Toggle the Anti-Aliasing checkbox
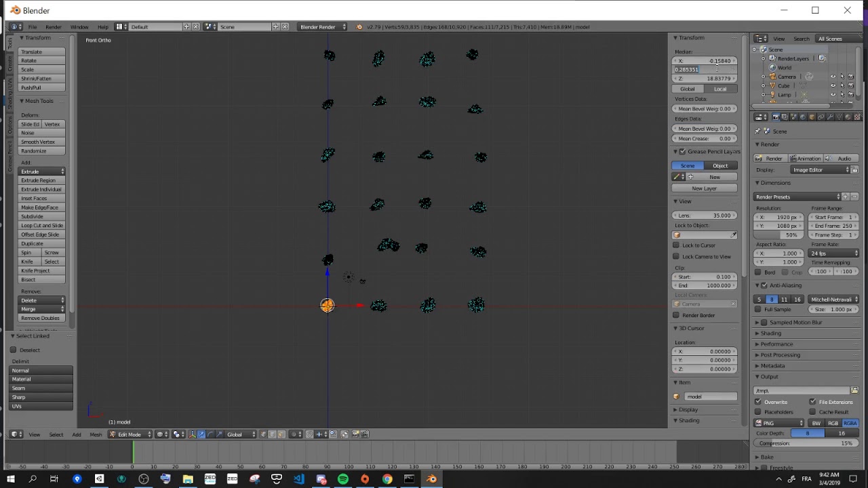 tap(764, 285)
